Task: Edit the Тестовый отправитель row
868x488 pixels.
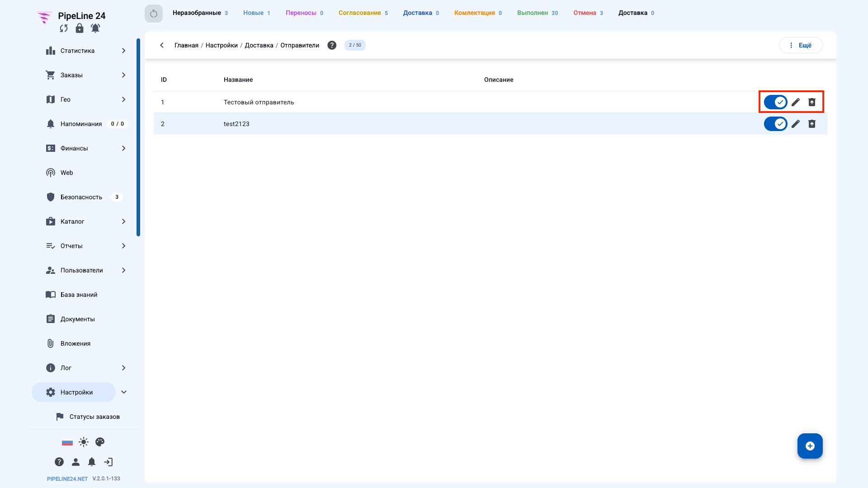Action: 796,102
